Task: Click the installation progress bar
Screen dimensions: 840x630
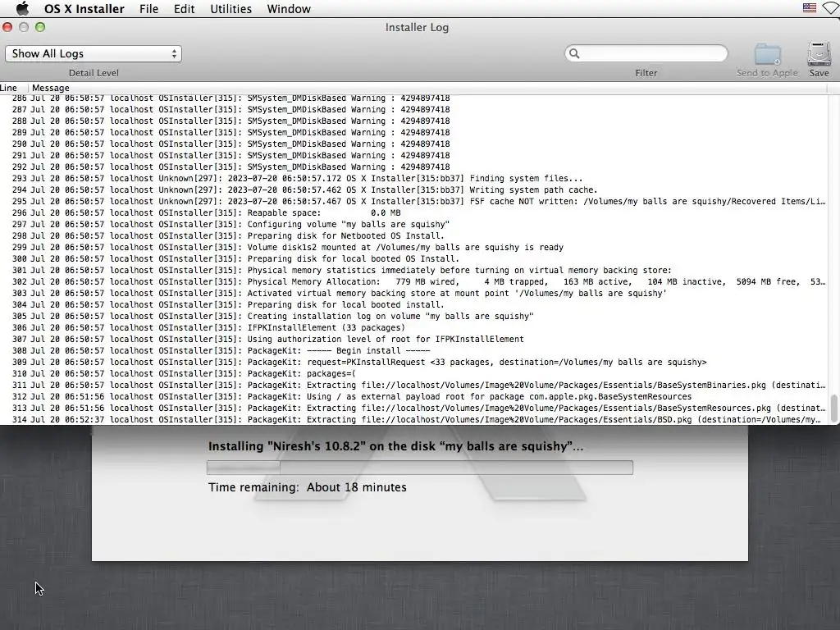Action: [x=419, y=467]
